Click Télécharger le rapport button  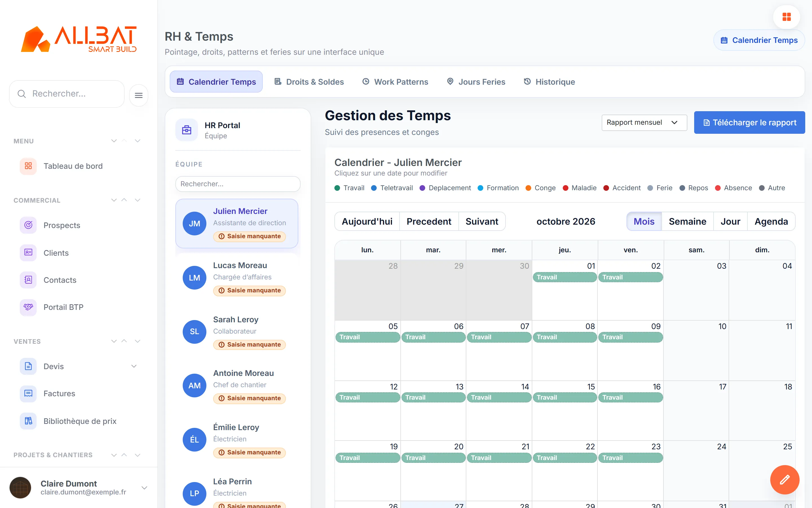point(749,123)
